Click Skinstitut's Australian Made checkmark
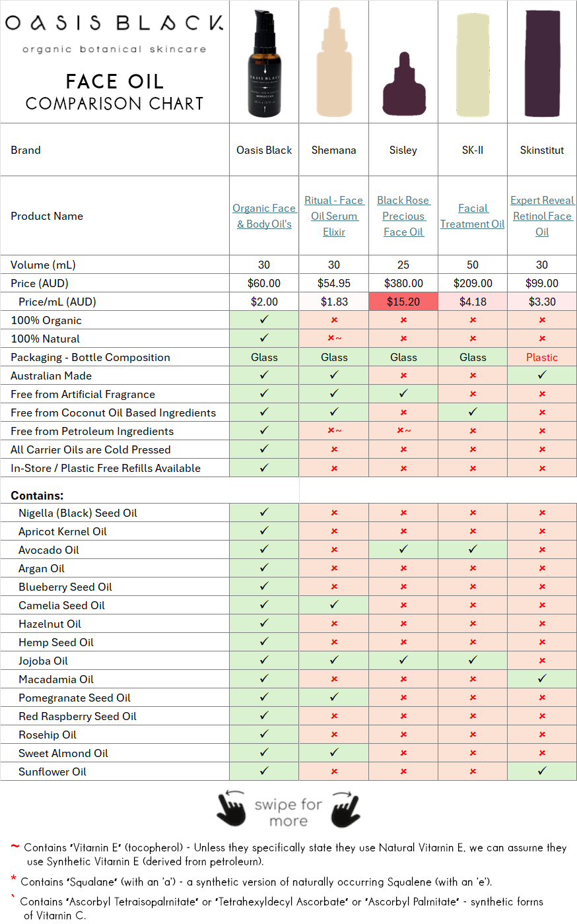 (x=542, y=376)
